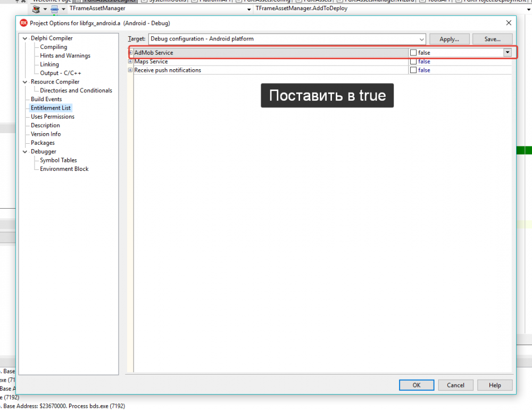Close the Project Options dialog
The height and width of the screenshot is (410, 532).
509,23
